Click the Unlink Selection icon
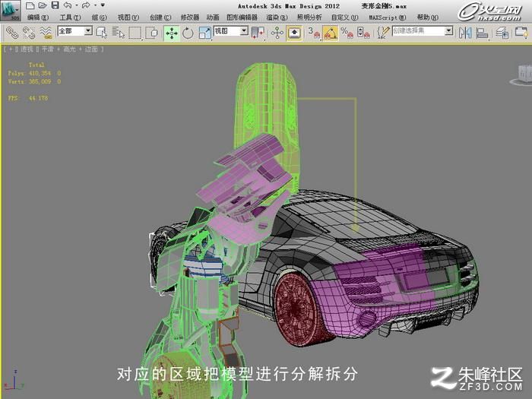The width and height of the screenshot is (532, 399). [x=29, y=33]
